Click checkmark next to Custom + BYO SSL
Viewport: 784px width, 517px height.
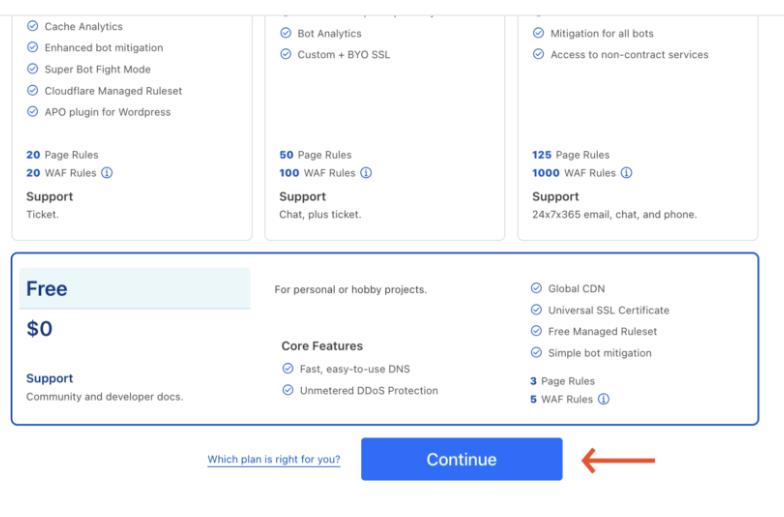click(285, 54)
